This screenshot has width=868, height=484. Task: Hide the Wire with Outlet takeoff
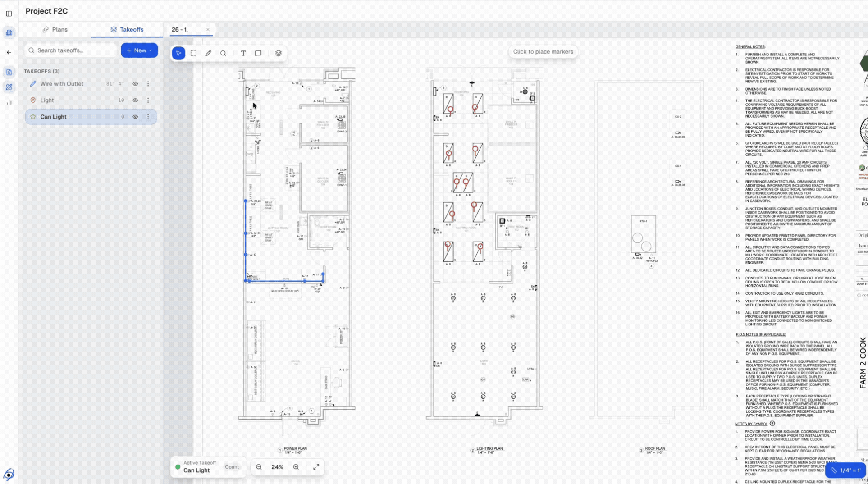pyautogui.click(x=135, y=84)
